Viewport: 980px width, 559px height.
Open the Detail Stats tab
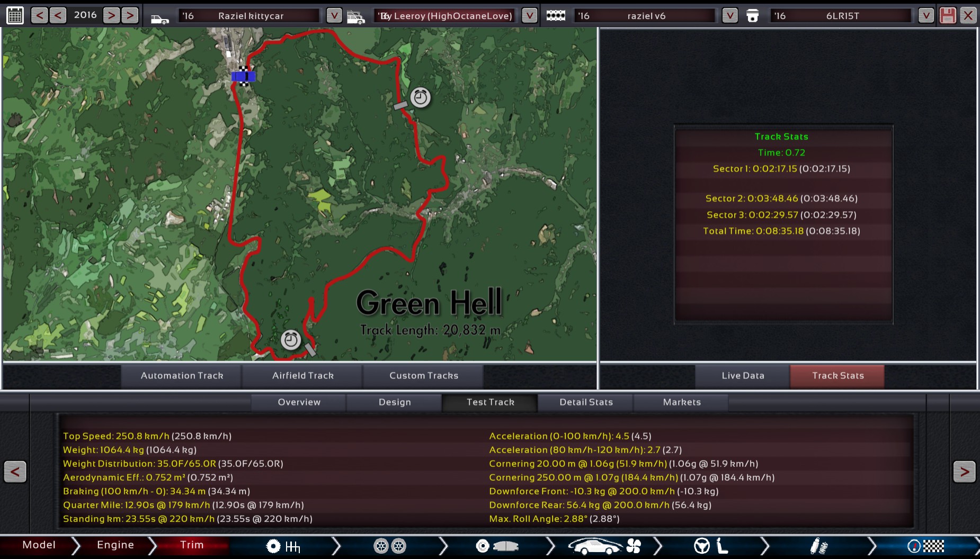[x=586, y=402]
